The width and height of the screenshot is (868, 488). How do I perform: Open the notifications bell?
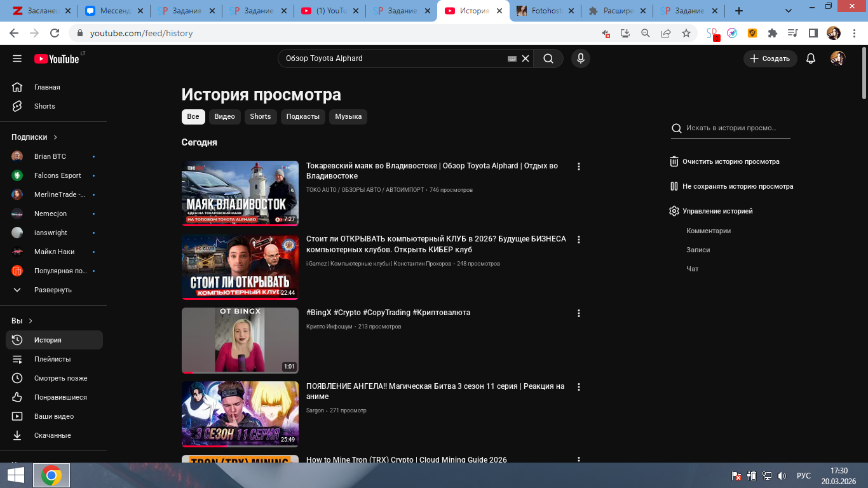[x=811, y=58]
